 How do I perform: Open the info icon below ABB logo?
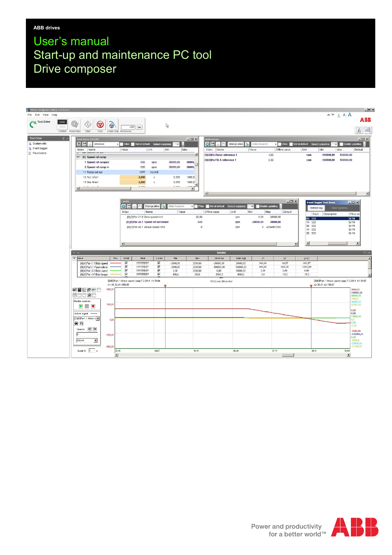point(359,130)
